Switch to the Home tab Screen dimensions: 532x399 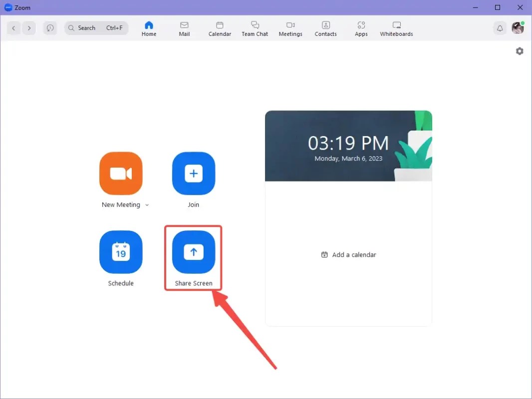click(x=149, y=28)
